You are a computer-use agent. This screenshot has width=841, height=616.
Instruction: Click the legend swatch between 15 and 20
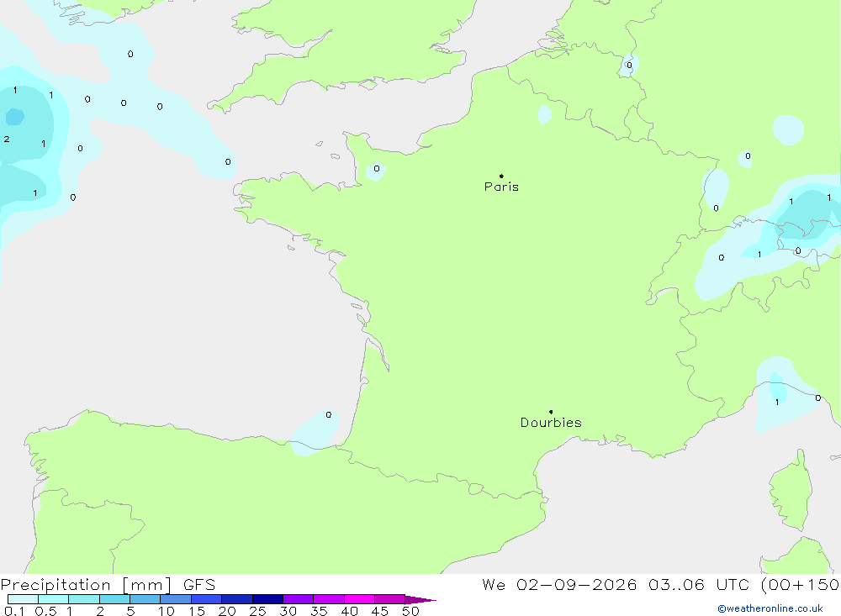click(207, 599)
